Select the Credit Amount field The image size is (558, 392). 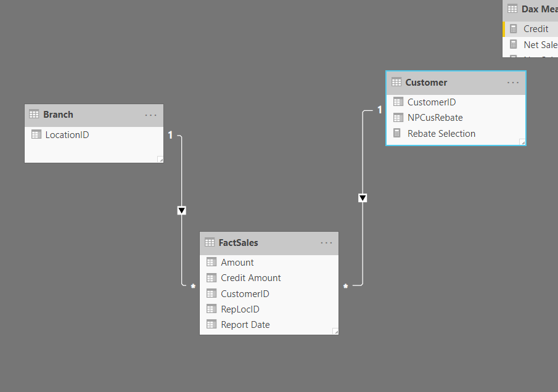click(269, 278)
